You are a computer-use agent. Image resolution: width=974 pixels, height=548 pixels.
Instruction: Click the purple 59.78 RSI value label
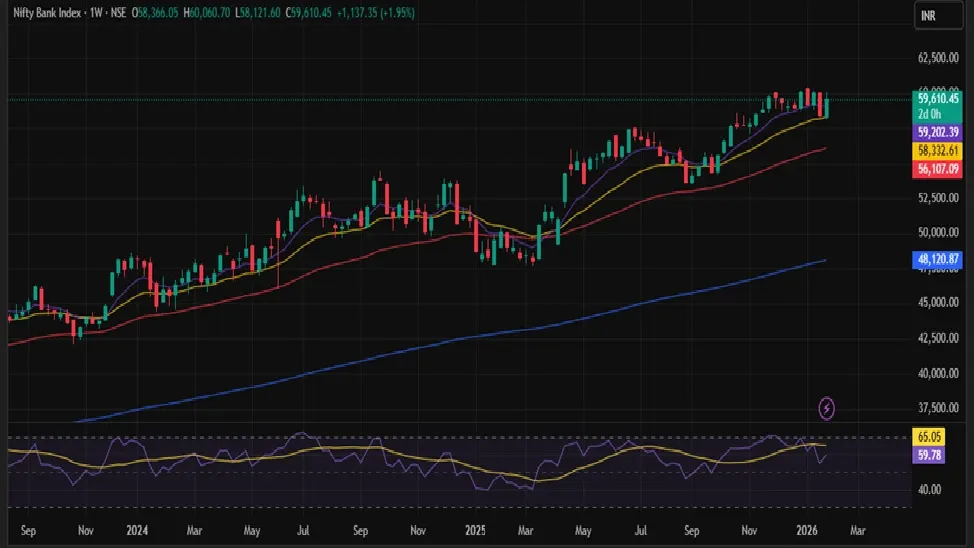pyautogui.click(x=929, y=455)
